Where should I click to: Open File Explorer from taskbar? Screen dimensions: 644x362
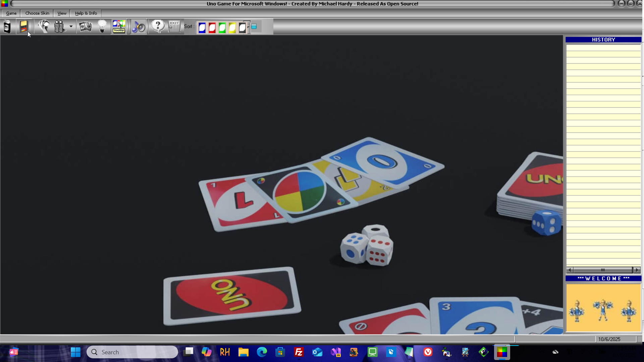tap(243, 352)
